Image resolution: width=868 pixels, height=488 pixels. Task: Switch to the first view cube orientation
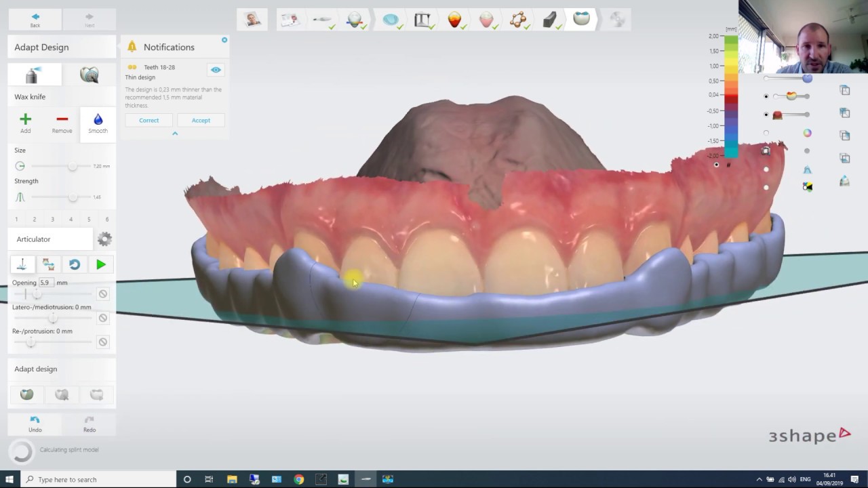point(844,89)
